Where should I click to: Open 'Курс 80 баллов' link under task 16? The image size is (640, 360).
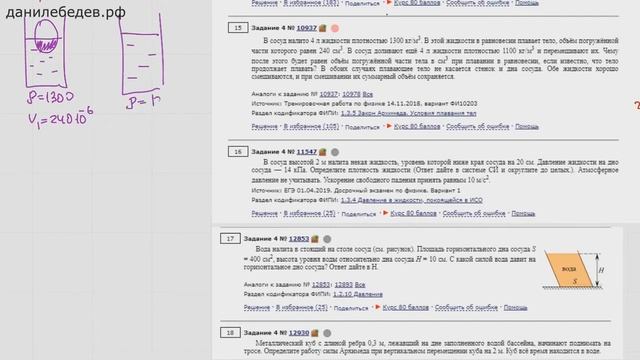click(x=413, y=213)
